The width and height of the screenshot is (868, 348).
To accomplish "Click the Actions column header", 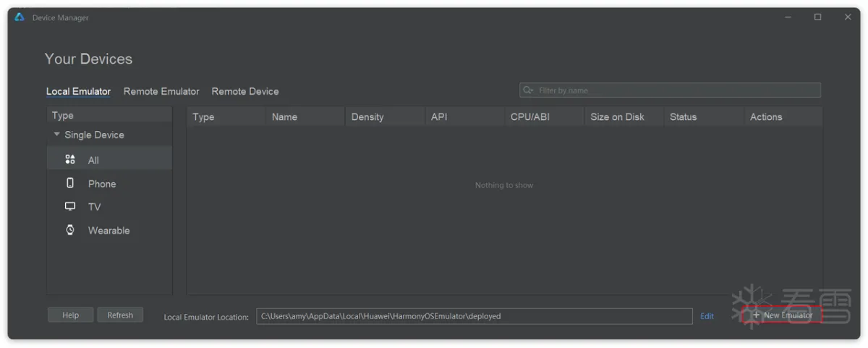I will click(783, 116).
